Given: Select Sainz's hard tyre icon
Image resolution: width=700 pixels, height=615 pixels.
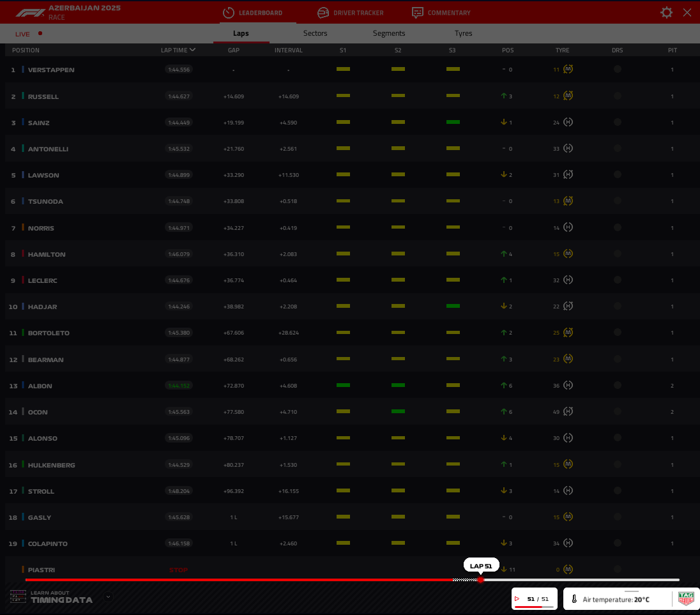Looking at the screenshot, I should click(568, 122).
